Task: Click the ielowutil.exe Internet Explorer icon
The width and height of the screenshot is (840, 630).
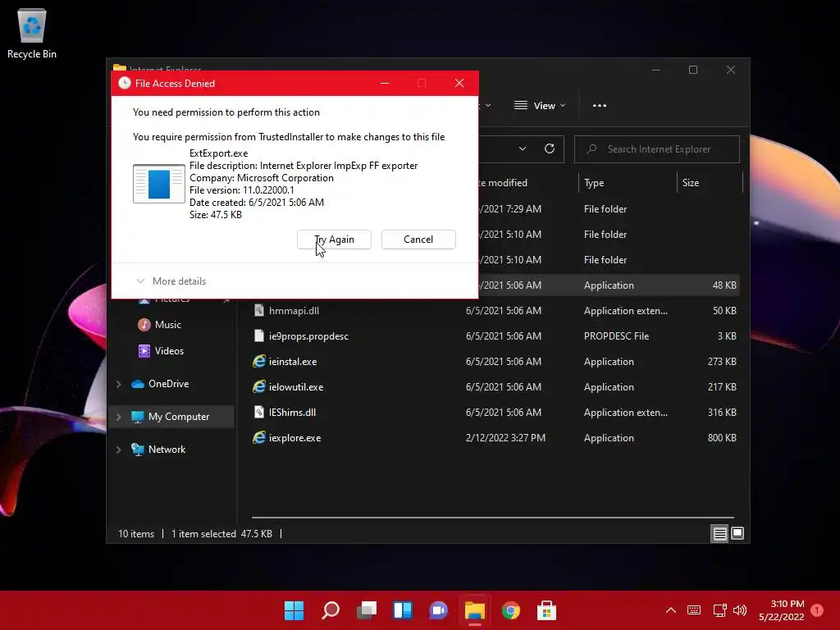Action: coord(258,387)
